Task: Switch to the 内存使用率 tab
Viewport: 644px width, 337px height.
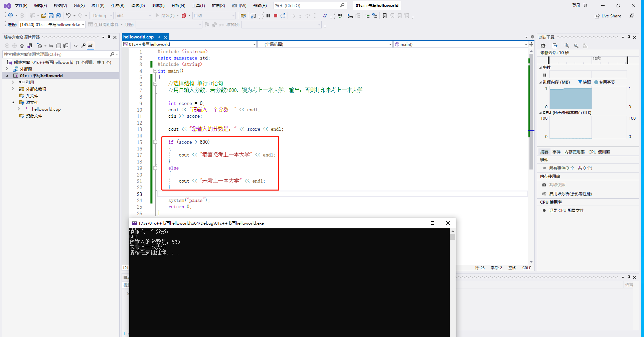Action: 575,152
